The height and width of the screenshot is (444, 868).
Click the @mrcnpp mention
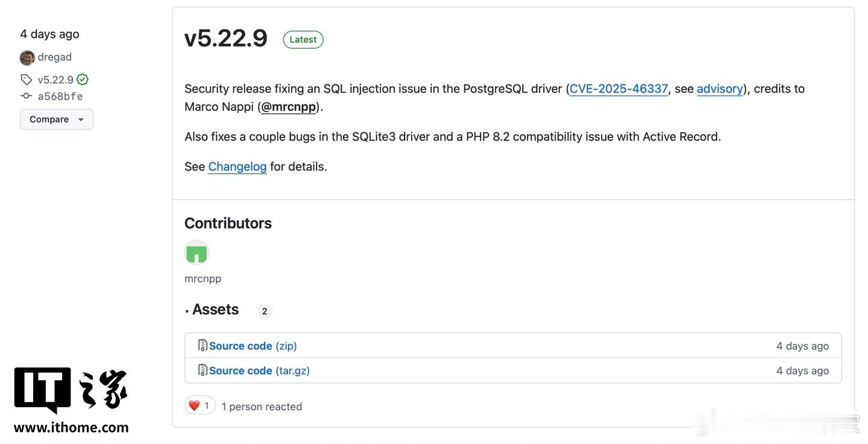289,107
